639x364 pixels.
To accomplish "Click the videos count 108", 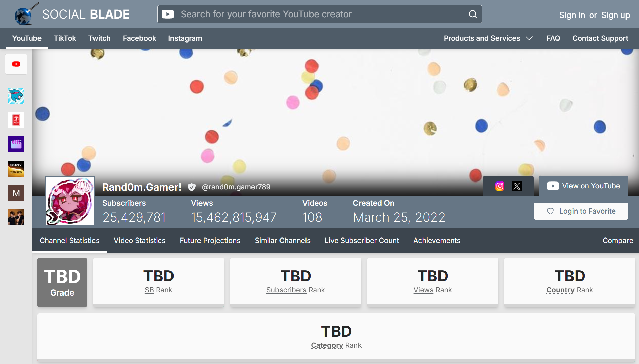I will pyautogui.click(x=312, y=217).
